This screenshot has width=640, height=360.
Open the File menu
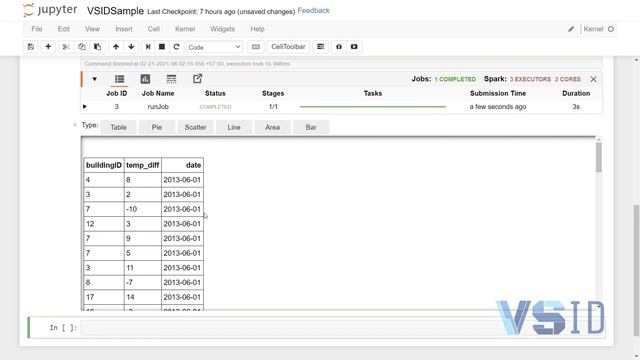click(37, 29)
